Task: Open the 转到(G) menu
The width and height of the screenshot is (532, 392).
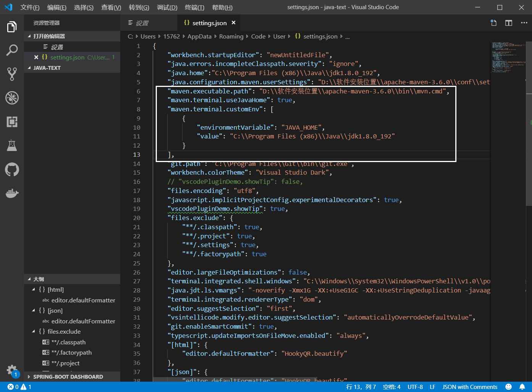Action: pyautogui.click(x=139, y=7)
